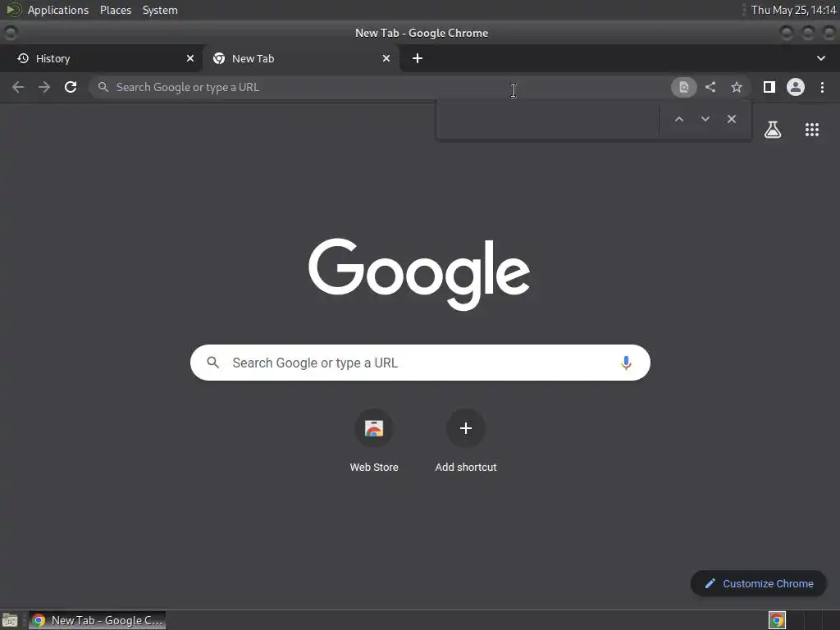This screenshot has height=630, width=840.
Task: Close the find bar
Action: coord(731,119)
